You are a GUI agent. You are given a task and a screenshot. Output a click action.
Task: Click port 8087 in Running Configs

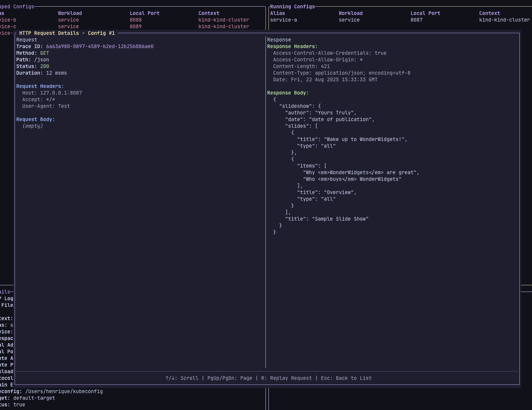[x=417, y=20]
